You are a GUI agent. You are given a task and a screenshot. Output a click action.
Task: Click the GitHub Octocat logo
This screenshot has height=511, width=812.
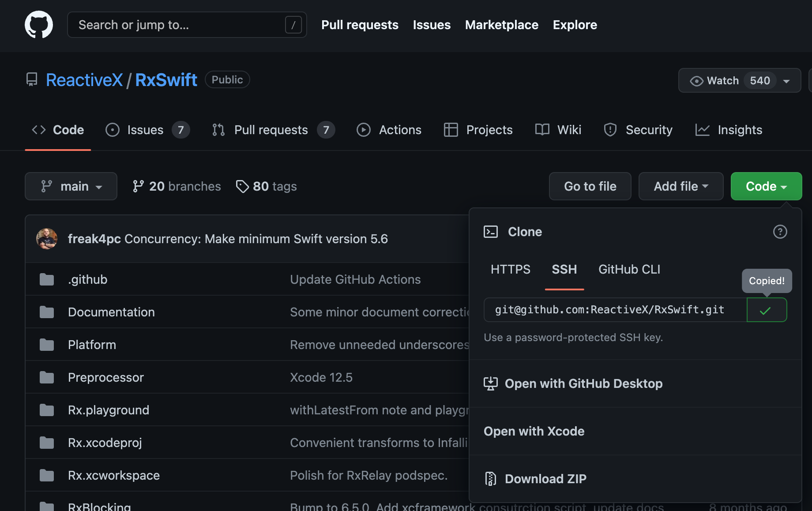[x=39, y=25]
